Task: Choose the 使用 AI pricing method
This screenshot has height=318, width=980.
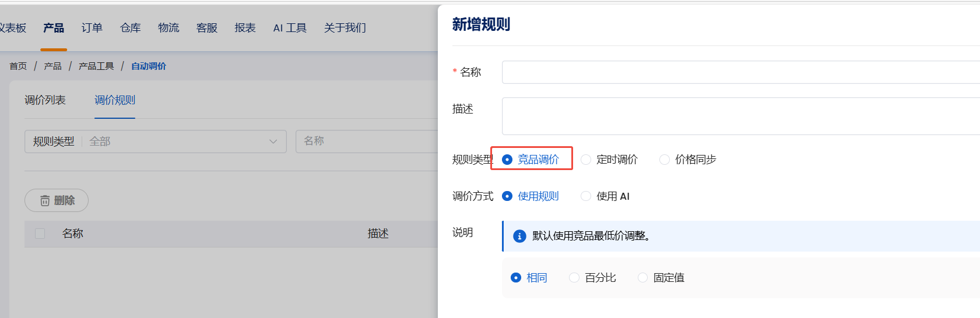Action: 586,196
